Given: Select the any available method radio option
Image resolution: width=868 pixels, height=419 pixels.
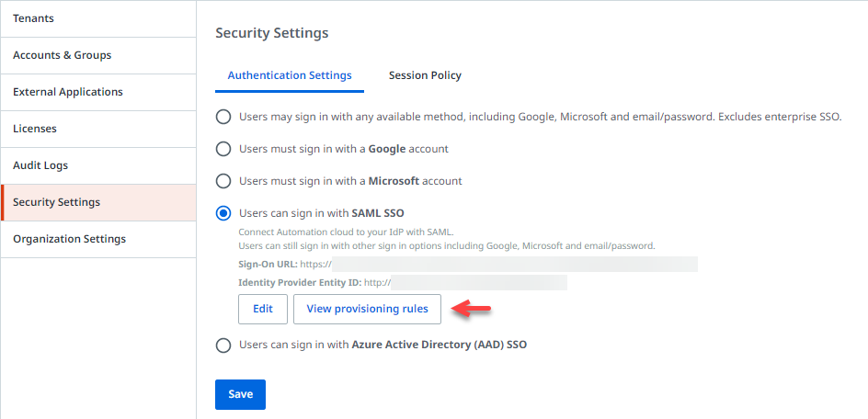Looking at the screenshot, I should tap(223, 117).
